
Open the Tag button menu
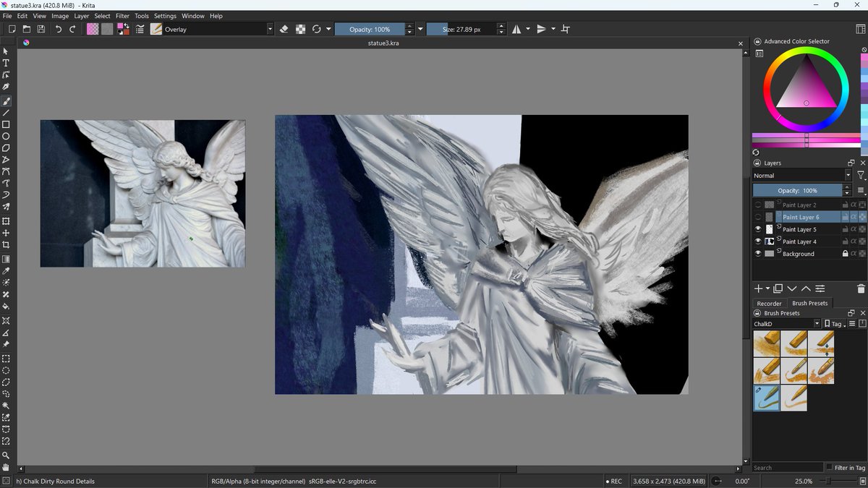(x=834, y=324)
